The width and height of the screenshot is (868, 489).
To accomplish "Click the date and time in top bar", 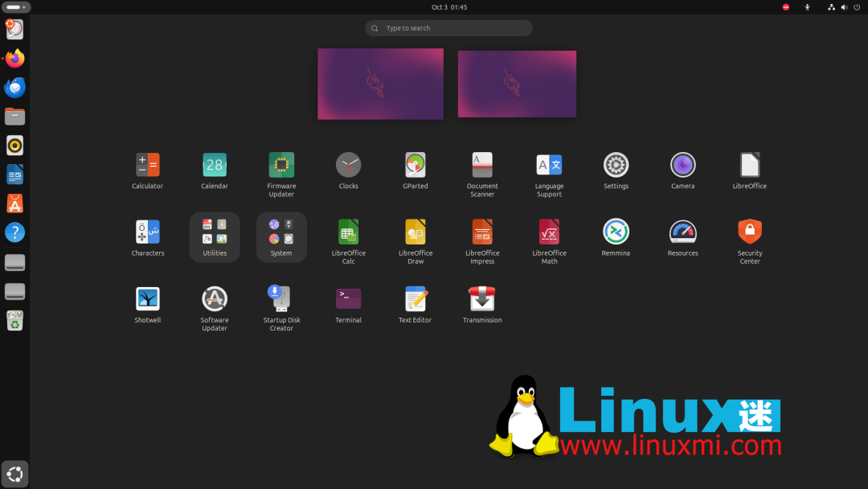I will pos(449,7).
